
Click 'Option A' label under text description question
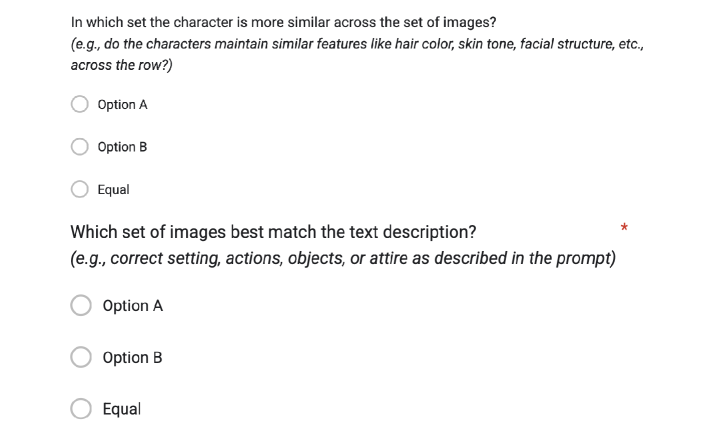pos(132,306)
